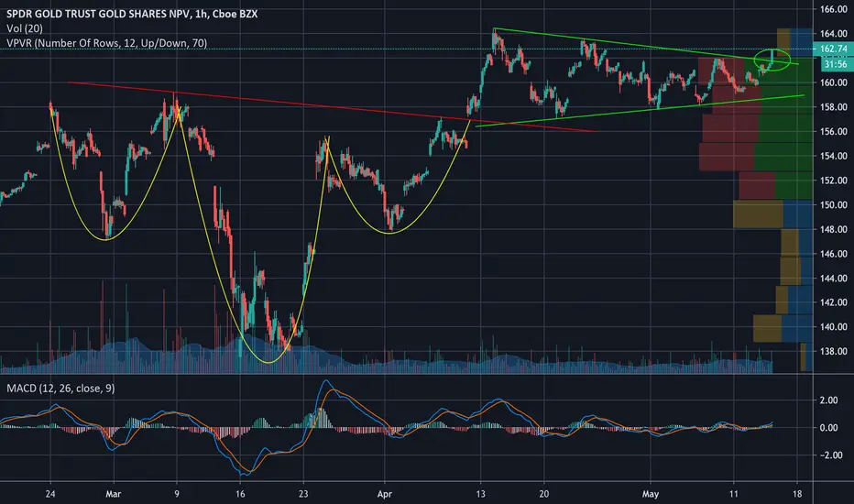Select the red descending trendline
The height and width of the screenshot is (504, 854).
click(x=333, y=107)
